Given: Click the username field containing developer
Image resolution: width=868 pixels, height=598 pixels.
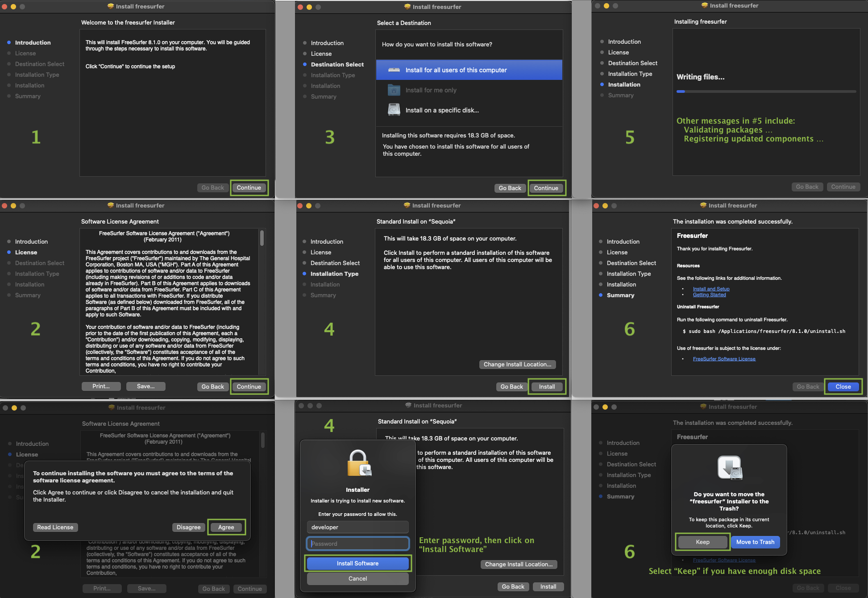Looking at the screenshot, I should click(x=357, y=527).
